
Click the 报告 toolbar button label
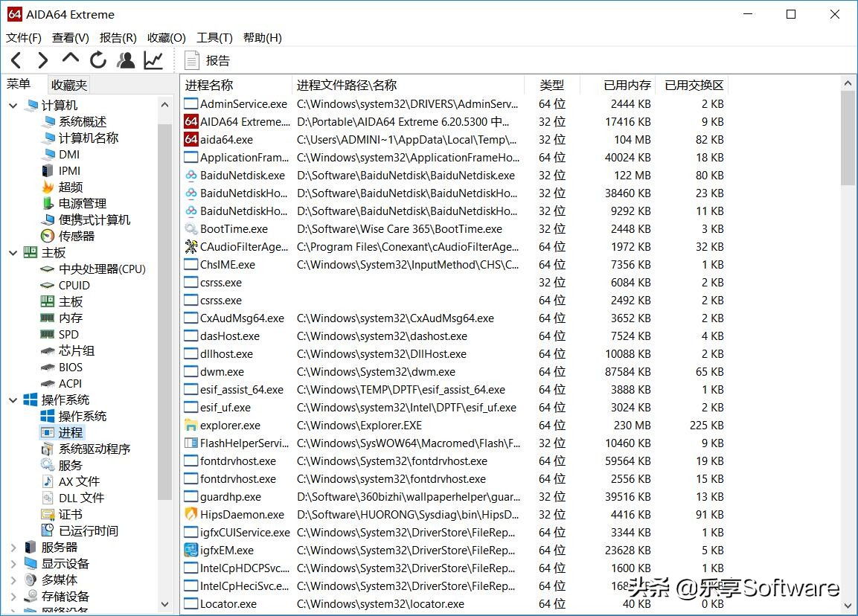218,61
